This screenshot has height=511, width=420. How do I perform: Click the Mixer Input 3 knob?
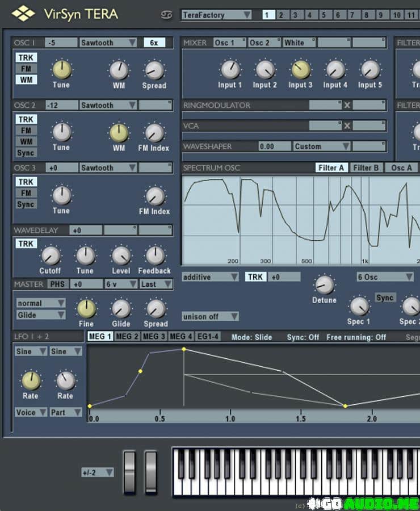coord(300,69)
